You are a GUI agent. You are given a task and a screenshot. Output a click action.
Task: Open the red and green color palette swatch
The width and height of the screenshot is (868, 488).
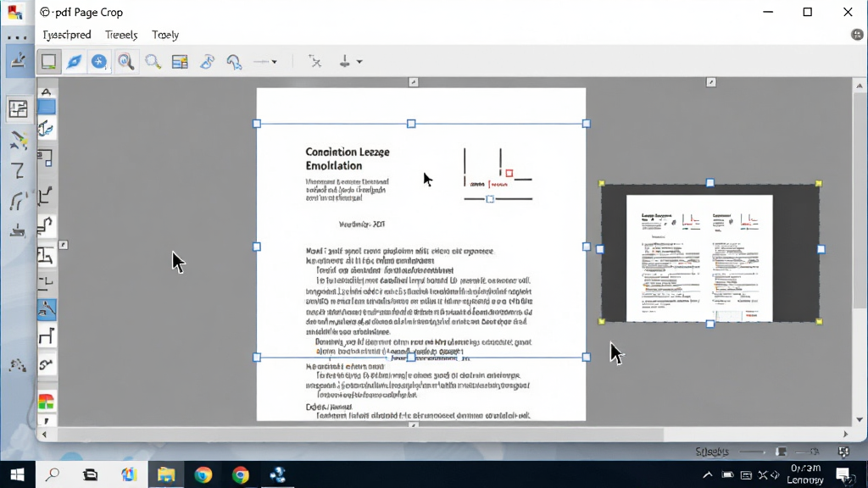pyautogui.click(x=47, y=401)
